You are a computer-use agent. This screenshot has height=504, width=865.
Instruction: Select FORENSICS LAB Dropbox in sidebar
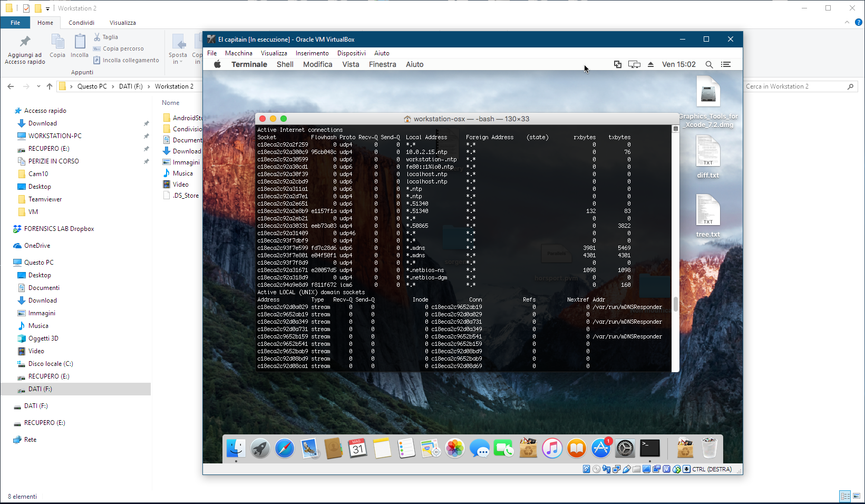[x=59, y=229]
